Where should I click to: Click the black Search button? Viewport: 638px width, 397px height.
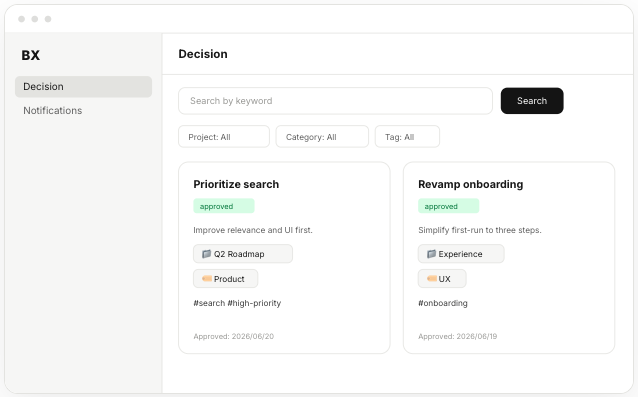click(x=532, y=101)
